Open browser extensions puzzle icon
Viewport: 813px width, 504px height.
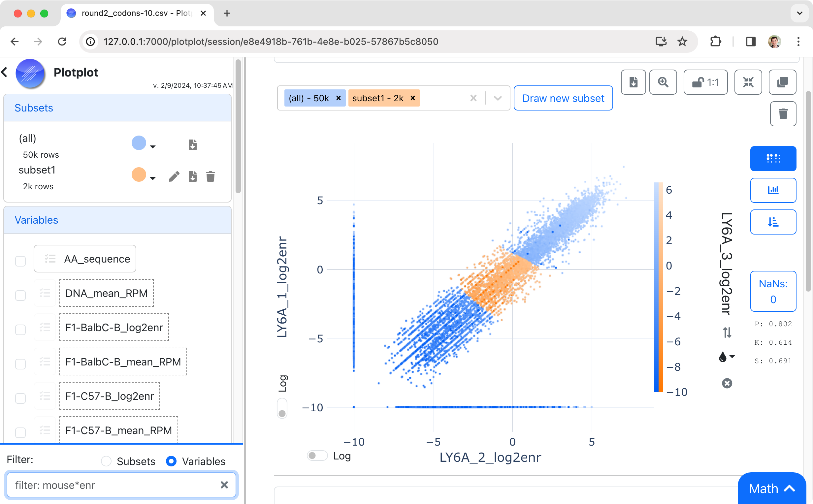pos(716,42)
